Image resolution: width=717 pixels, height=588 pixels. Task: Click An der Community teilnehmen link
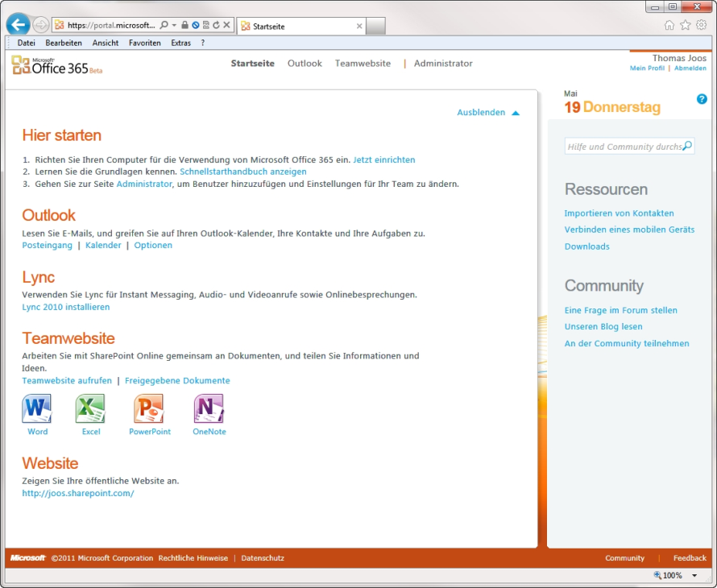pyautogui.click(x=627, y=343)
